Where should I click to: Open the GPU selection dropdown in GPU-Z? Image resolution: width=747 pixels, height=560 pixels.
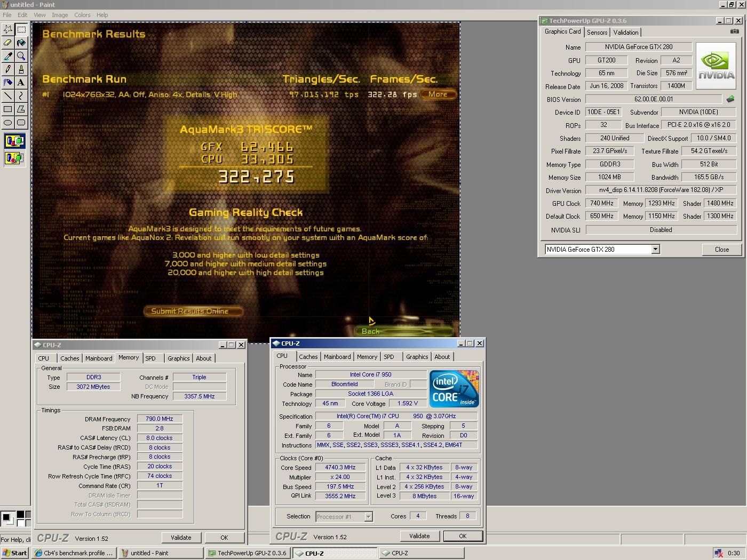[655, 249]
